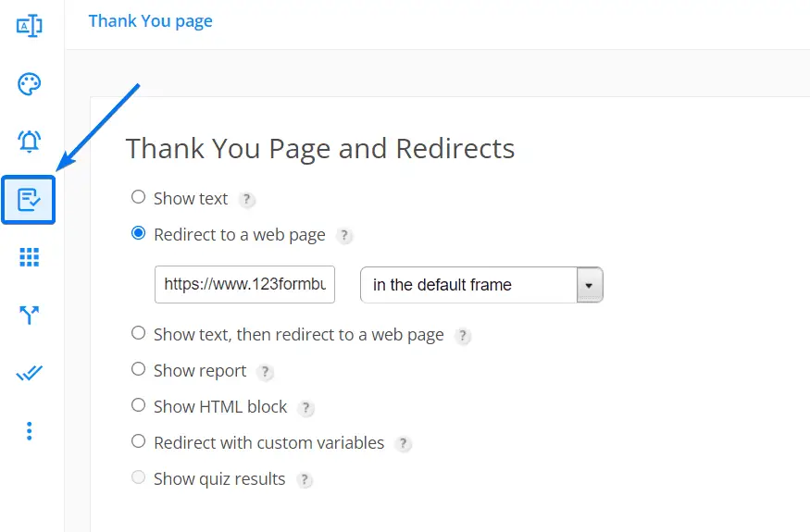Select the Show report radio button

point(138,369)
